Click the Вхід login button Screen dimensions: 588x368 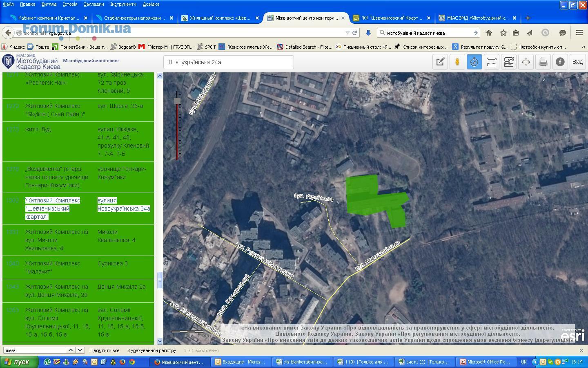point(577,62)
